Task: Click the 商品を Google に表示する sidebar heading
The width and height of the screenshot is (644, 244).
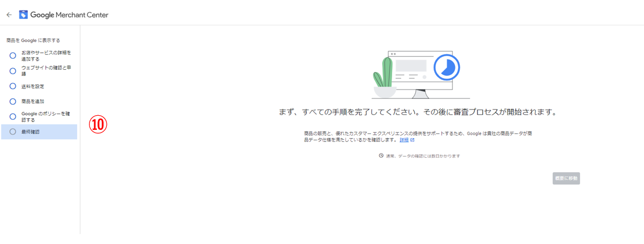Action: [x=33, y=40]
